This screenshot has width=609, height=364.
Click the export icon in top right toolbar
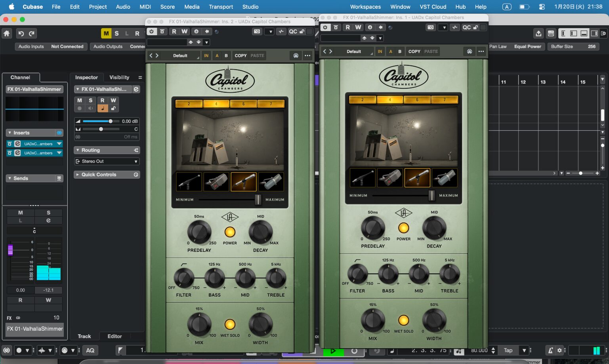click(538, 34)
